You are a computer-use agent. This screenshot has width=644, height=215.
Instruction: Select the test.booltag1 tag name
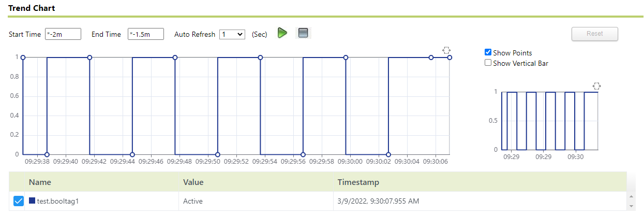pyautogui.click(x=58, y=201)
